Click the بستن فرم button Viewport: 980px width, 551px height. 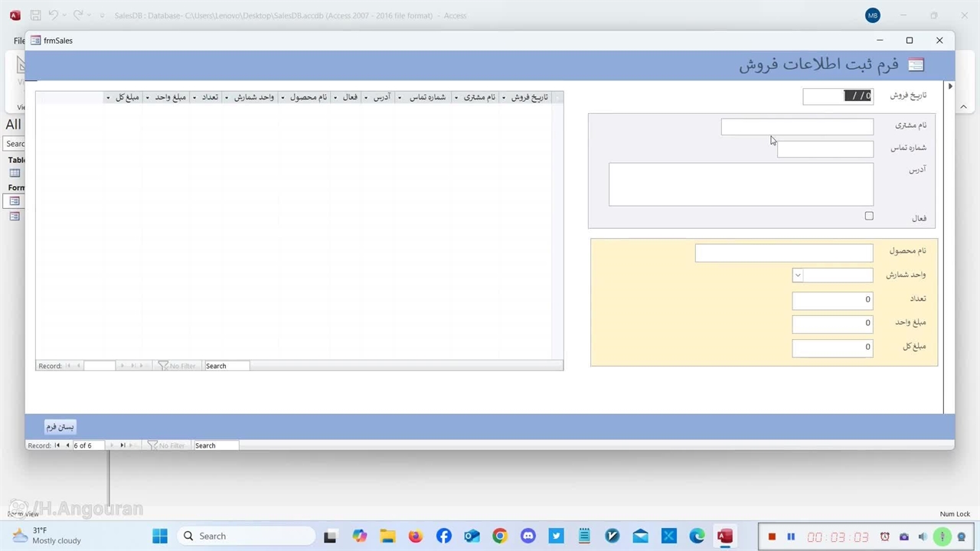click(x=60, y=426)
